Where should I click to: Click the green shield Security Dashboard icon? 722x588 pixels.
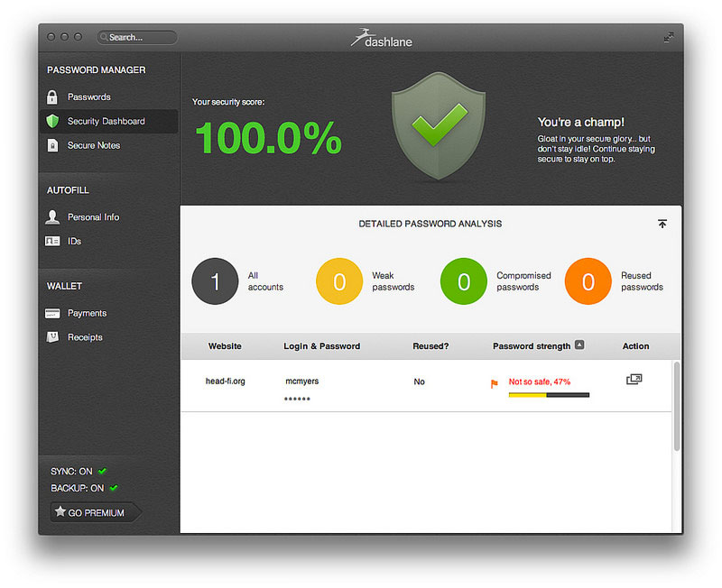(x=52, y=121)
